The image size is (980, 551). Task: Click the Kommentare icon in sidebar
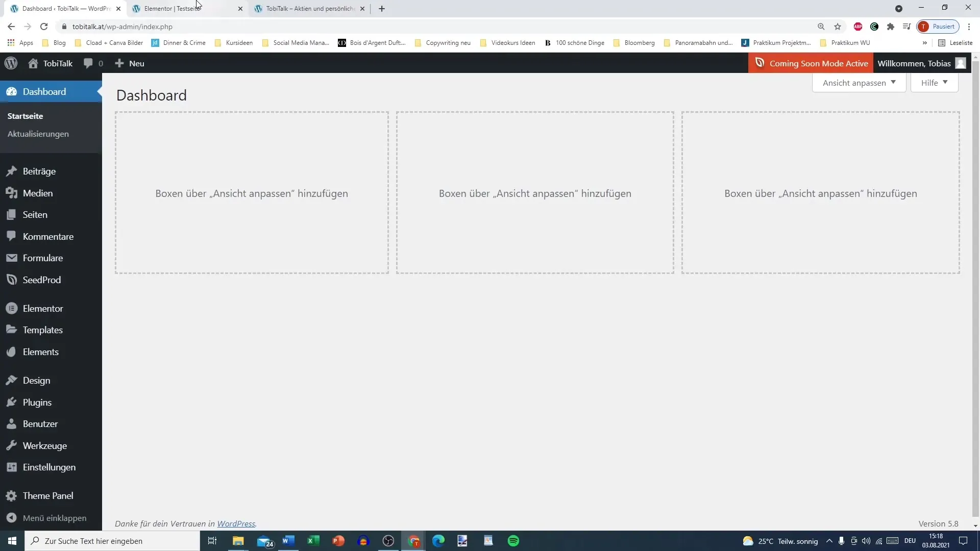[11, 236]
